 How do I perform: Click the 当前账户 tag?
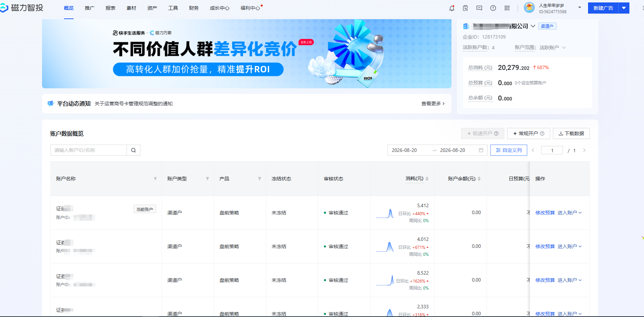[145, 209]
